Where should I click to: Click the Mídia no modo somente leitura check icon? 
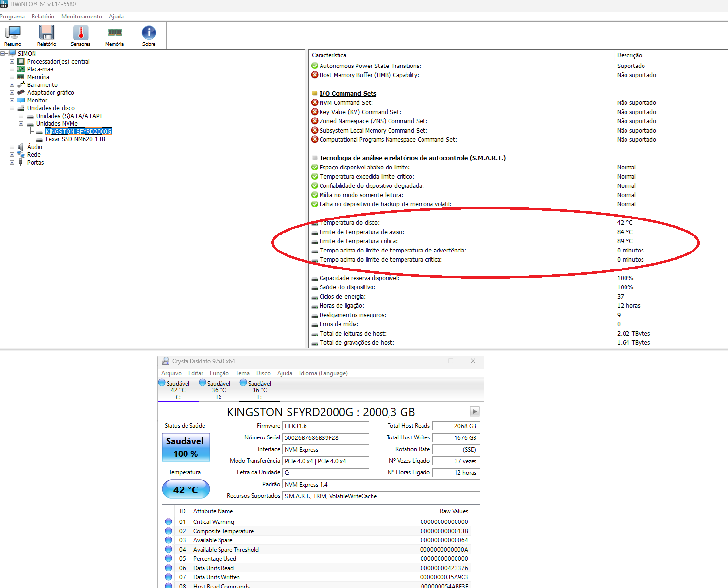315,195
